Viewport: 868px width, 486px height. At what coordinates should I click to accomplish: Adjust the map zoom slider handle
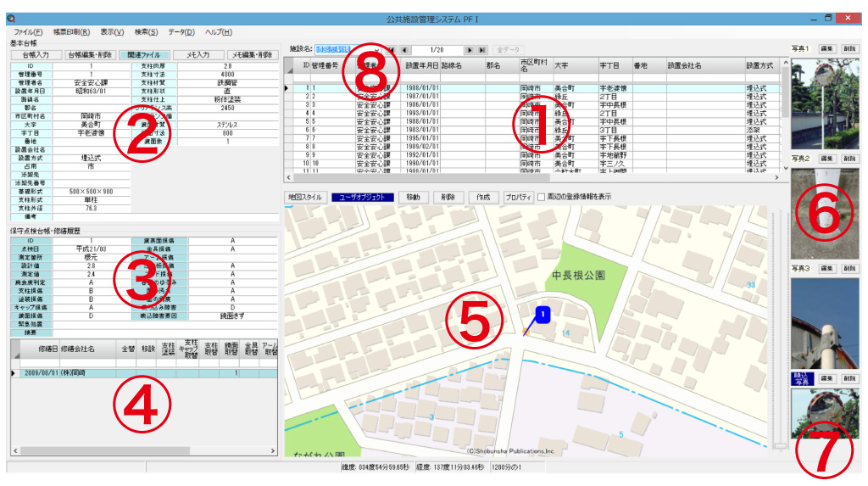[780, 444]
